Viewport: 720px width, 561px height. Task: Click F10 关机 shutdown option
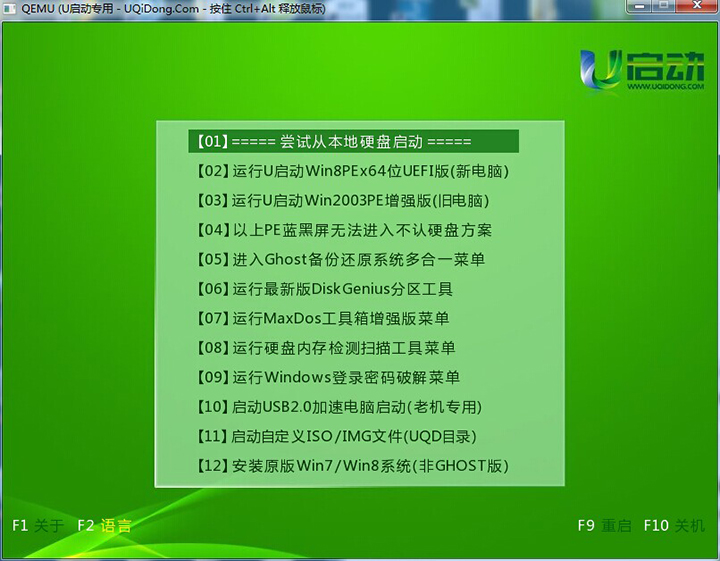[674, 525]
